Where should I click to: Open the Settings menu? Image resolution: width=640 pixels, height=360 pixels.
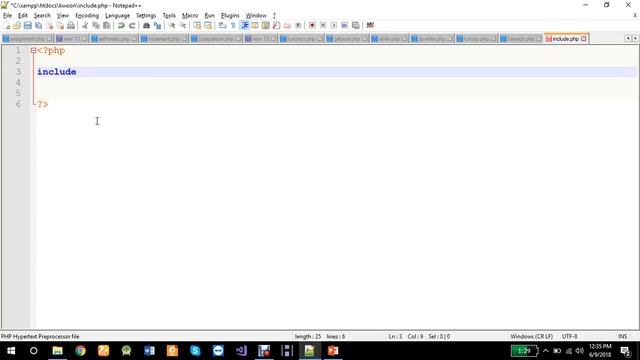point(146,16)
